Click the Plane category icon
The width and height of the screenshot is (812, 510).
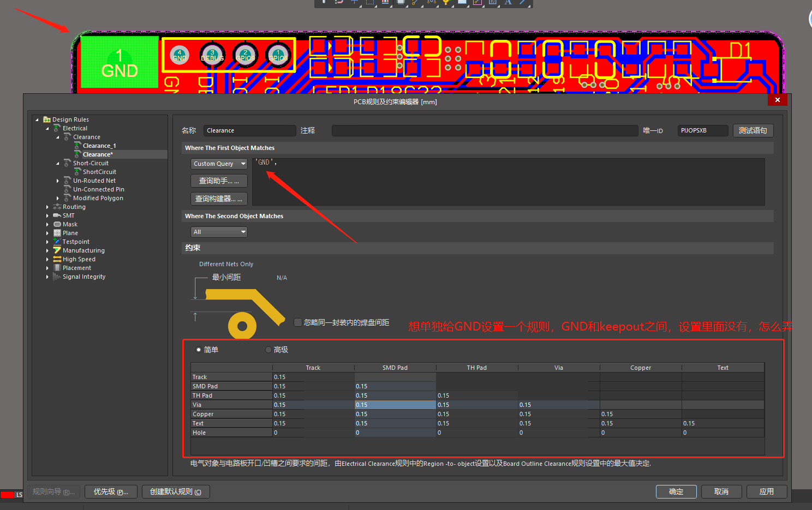(57, 233)
